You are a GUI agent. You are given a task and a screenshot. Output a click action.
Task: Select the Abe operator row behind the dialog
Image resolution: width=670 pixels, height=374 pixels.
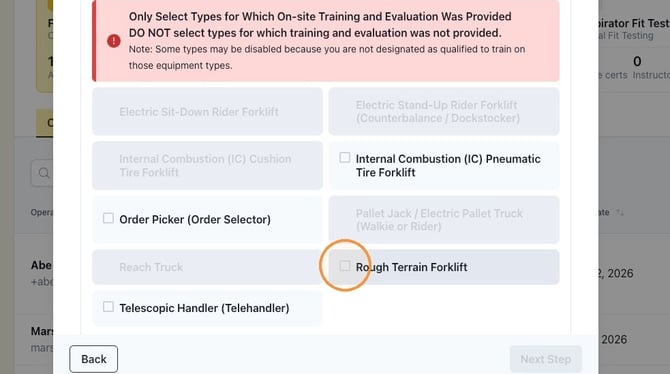point(41,273)
